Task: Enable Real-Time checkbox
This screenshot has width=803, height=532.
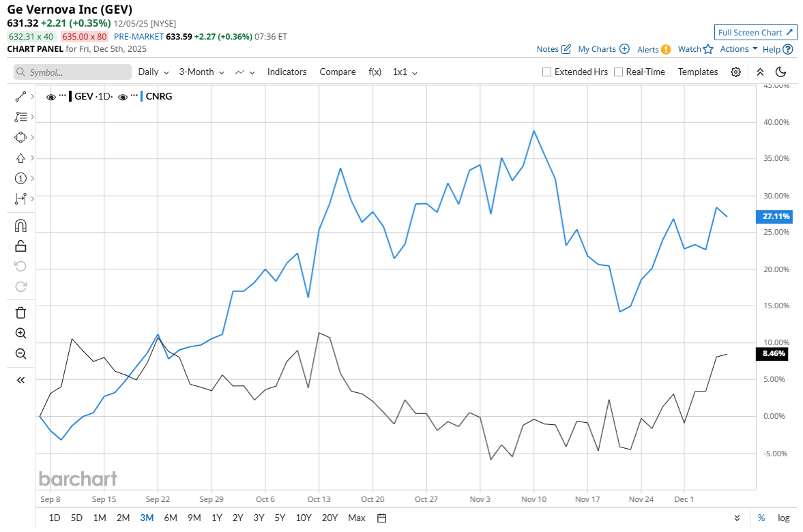Action: tap(619, 72)
